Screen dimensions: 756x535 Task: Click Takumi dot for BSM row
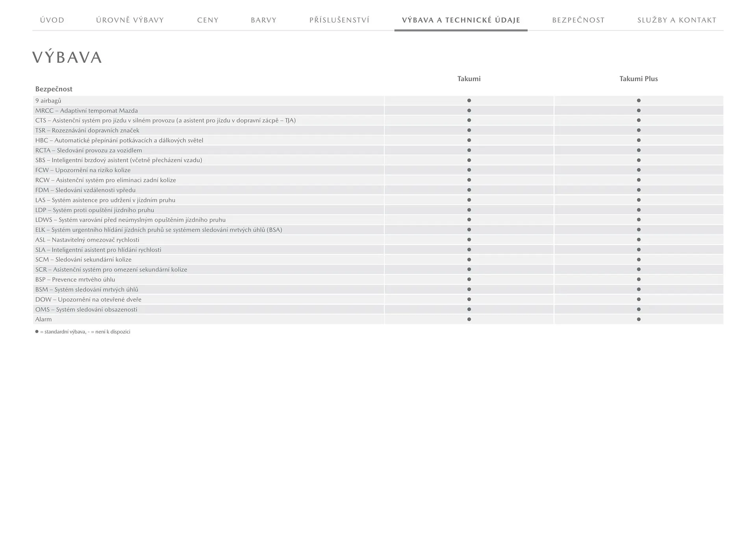tap(469, 290)
